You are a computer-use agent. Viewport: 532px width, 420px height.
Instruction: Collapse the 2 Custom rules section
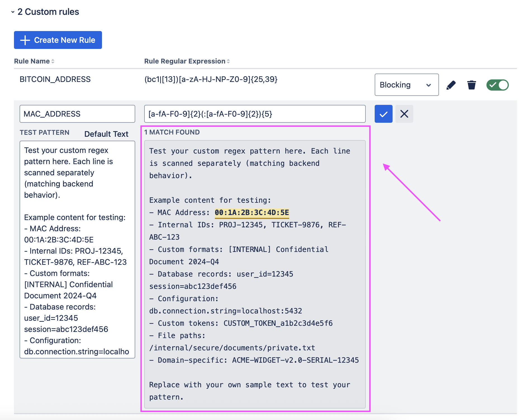click(x=13, y=12)
